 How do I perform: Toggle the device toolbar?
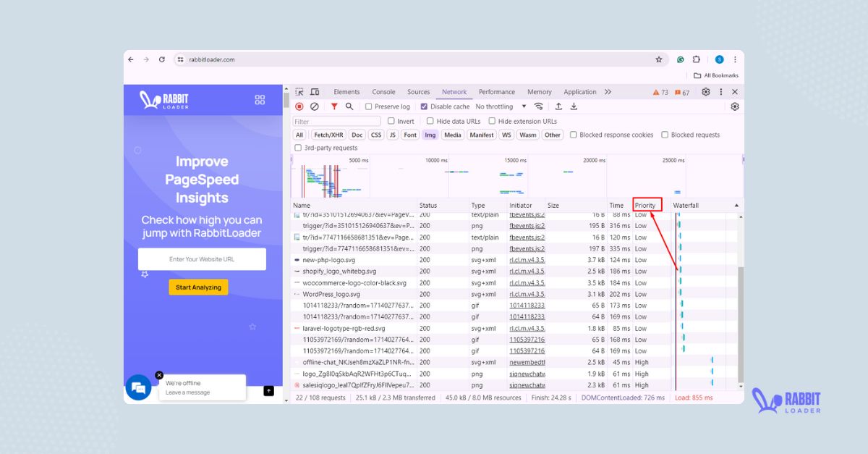click(314, 91)
